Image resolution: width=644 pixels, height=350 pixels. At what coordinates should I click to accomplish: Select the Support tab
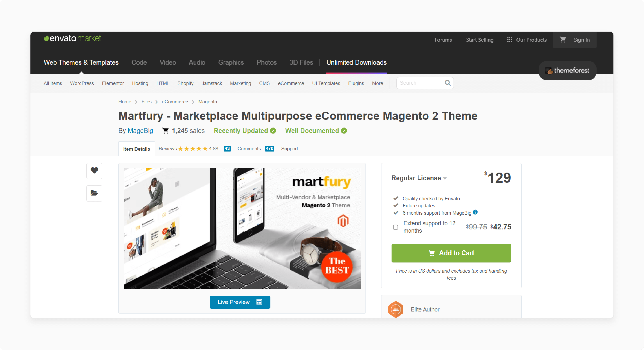[x=289, y=149]
